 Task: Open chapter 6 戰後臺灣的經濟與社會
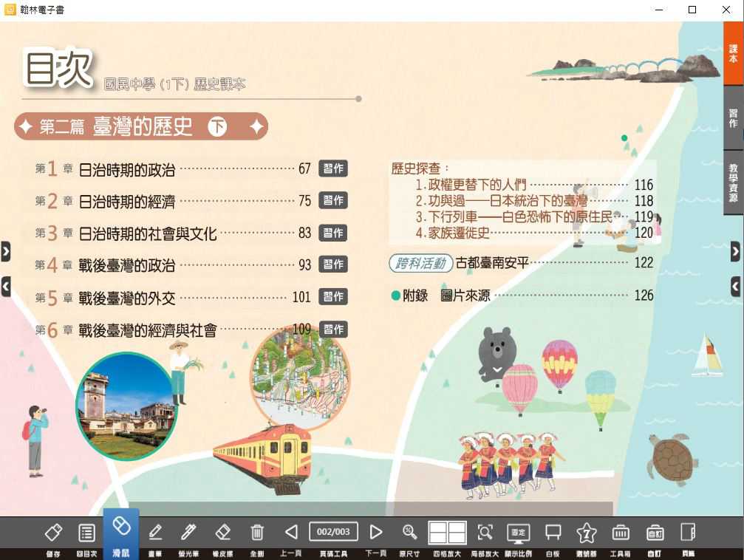pos(148,330)
